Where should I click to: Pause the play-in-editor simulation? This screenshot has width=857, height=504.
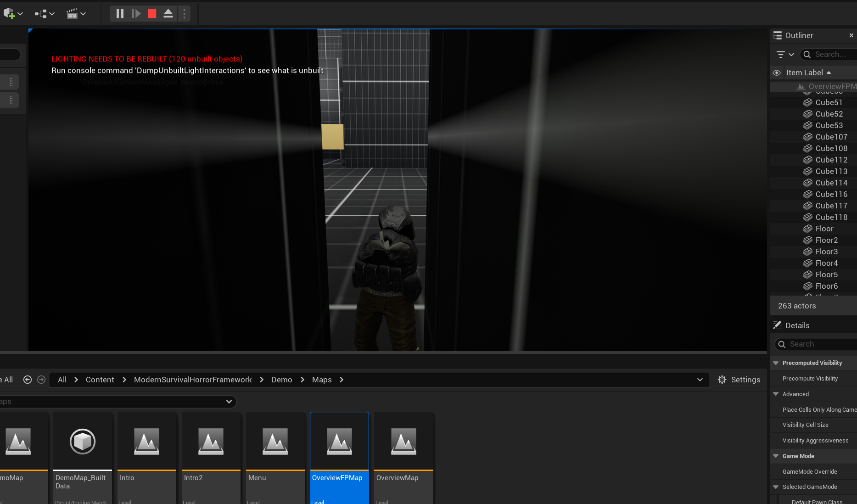[x=120, y=14]
